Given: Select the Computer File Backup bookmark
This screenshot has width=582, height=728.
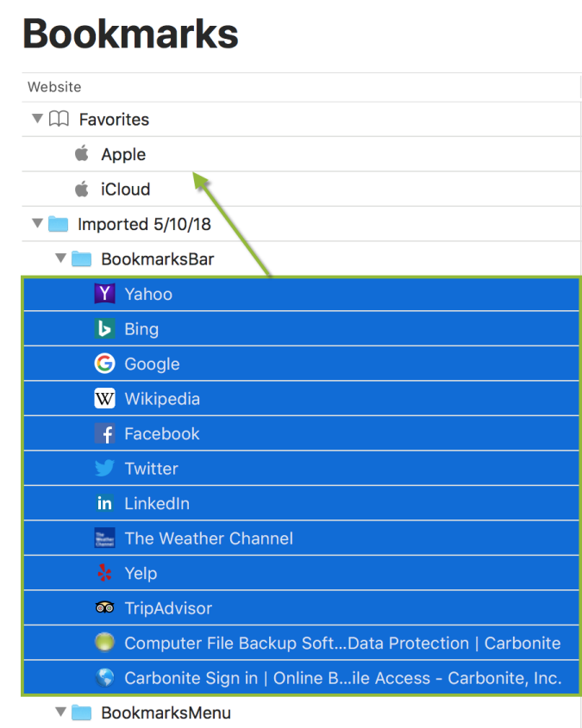Looking at the screenshot, I should point(342,644).
